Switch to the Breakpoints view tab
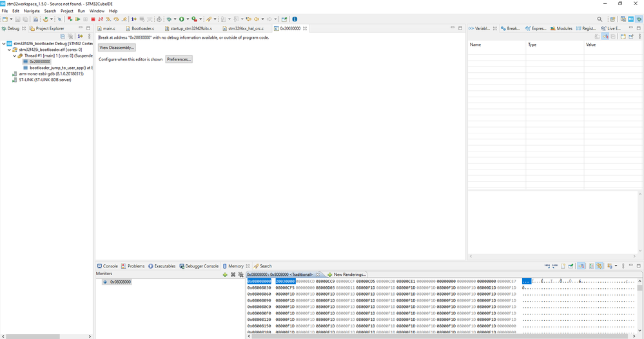Screen dimensions: 644x339 pyautogui.click(x=511, y=29)
